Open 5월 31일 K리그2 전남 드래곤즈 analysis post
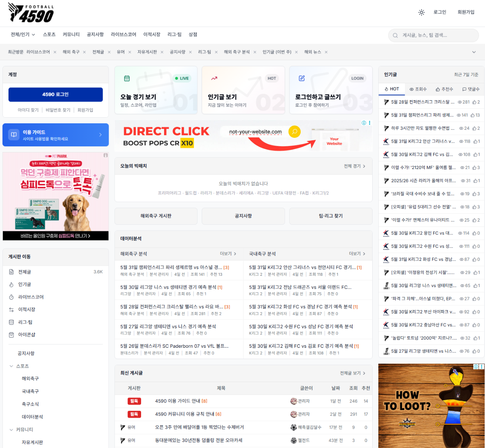The height and width of the screenshot is (448, 485). (x=300, y=287)
